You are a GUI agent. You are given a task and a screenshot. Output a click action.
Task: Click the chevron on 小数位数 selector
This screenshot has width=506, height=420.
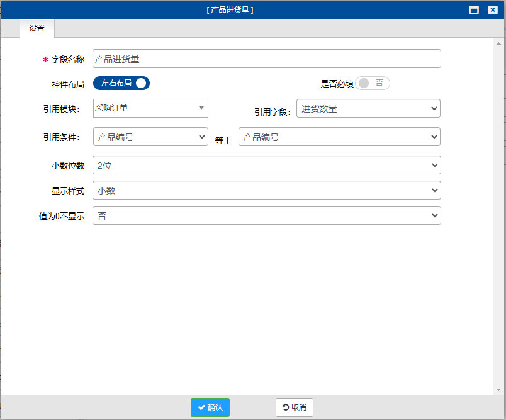[433, 165]
